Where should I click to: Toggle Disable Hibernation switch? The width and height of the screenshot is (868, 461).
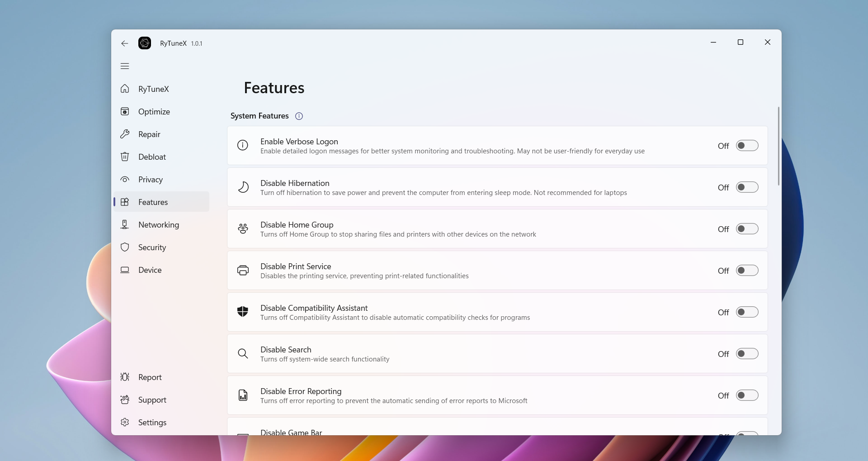coord(747,187)
